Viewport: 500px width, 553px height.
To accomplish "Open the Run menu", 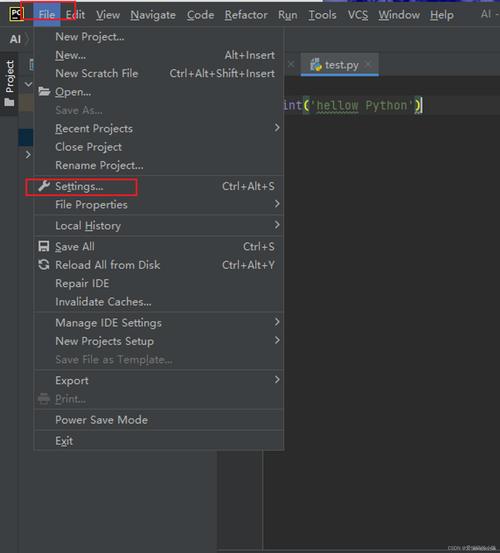I will 287,15.
